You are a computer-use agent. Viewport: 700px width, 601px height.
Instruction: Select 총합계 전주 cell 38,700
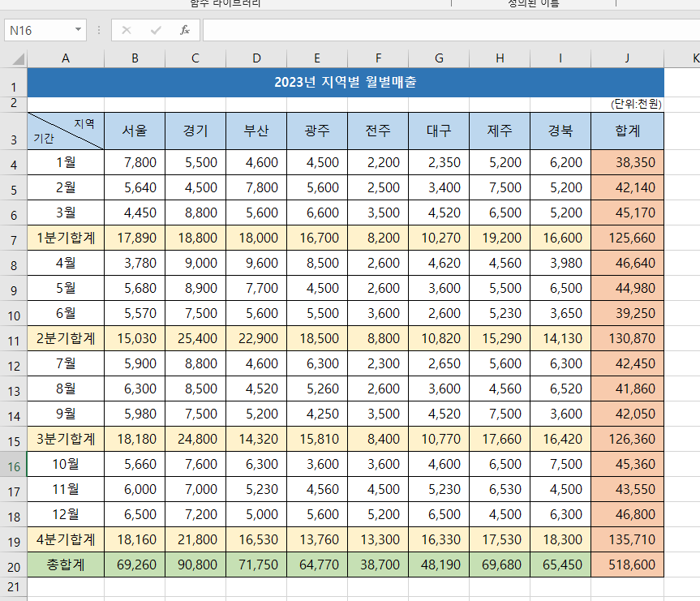(378, 565)
